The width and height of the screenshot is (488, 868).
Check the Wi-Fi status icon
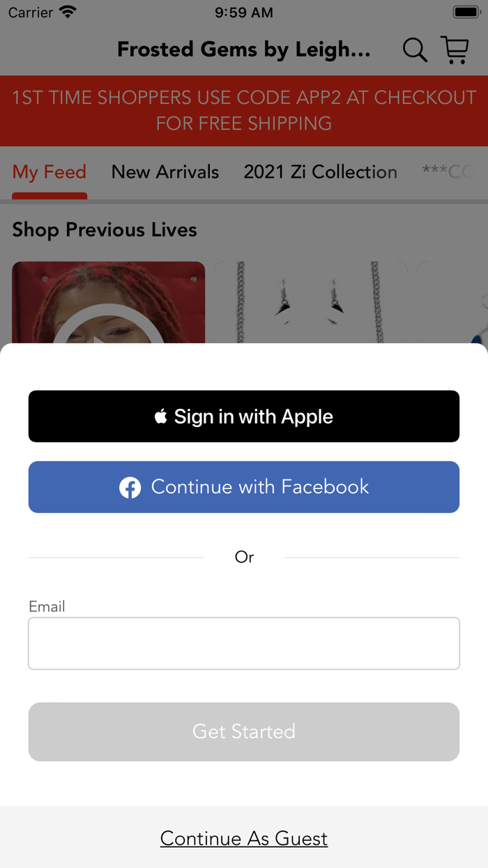coord(68,12)
